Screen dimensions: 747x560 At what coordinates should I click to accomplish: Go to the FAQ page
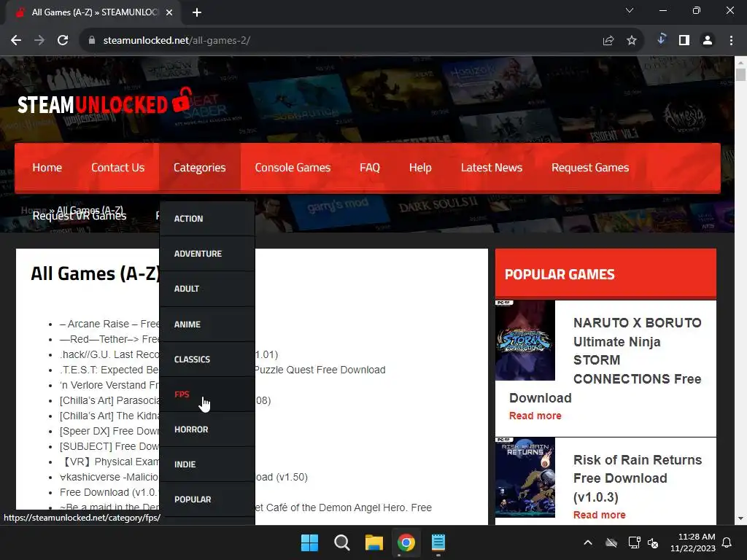370,168
